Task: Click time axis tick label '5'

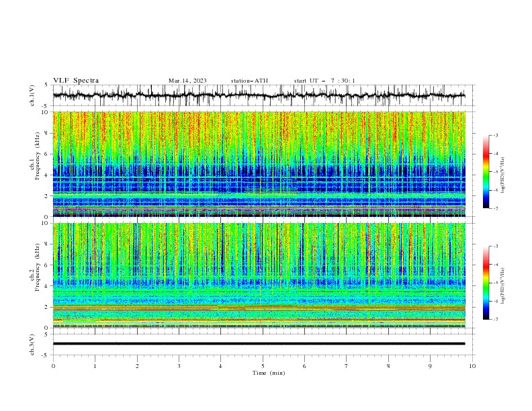Action: 263,366
